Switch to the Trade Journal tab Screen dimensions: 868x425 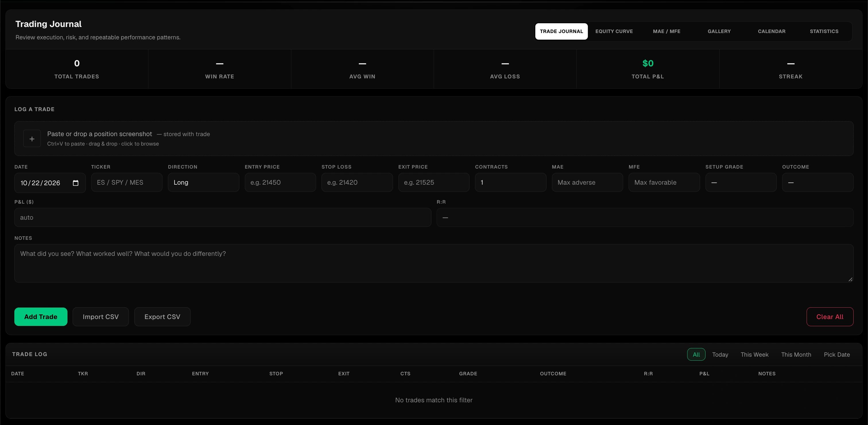click(561, 31)
